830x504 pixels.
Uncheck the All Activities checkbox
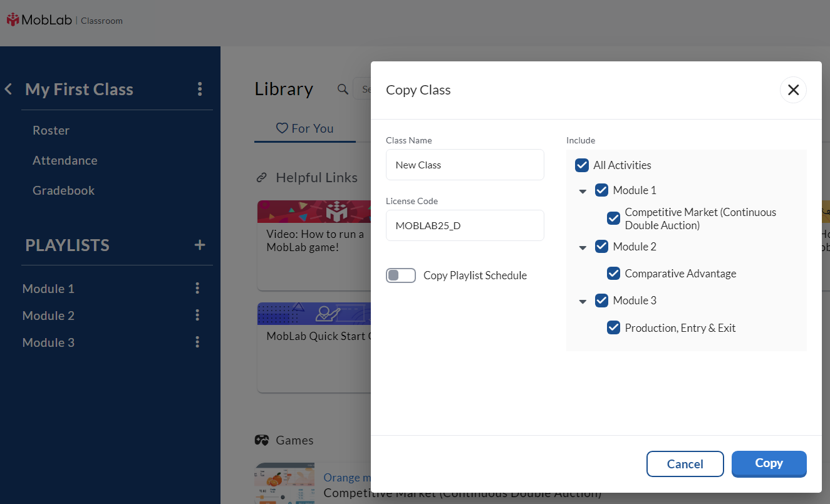click(x=582, y=165)
